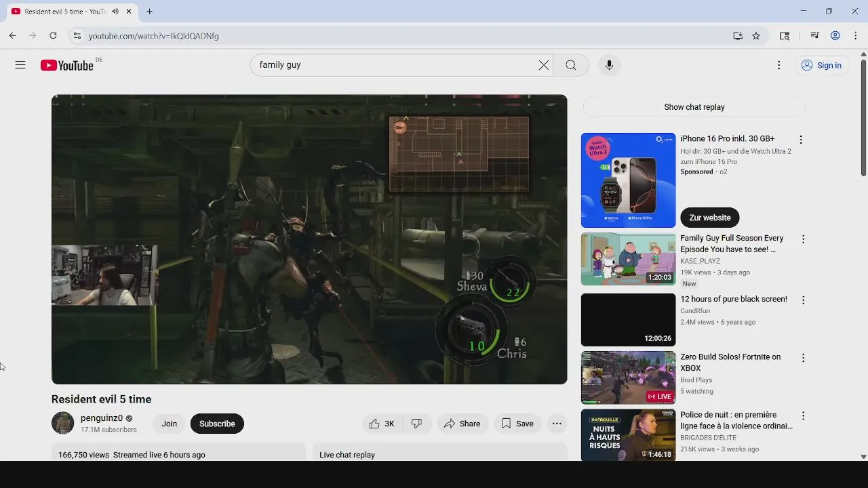
Task: Open a new browser tab
Action: (149, 12)
